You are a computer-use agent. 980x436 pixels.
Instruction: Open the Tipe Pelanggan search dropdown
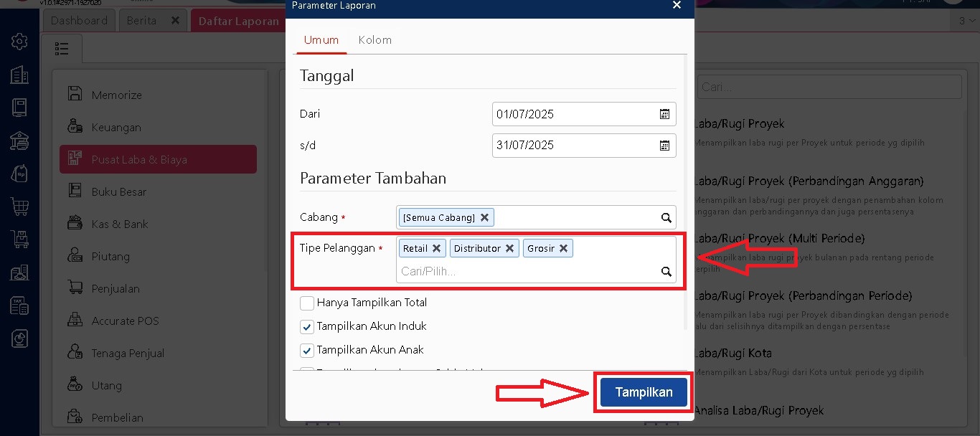click(666, 271)
